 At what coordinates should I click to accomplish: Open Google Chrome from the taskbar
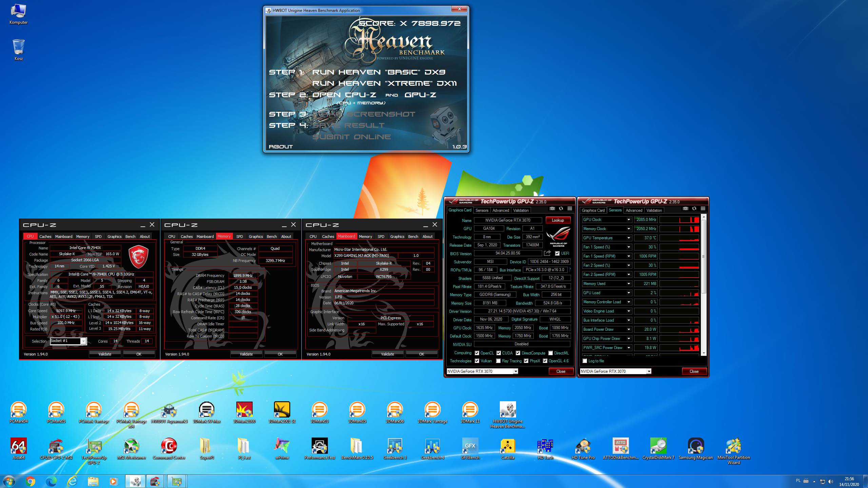pyautogui.click(x=30, y=481)
